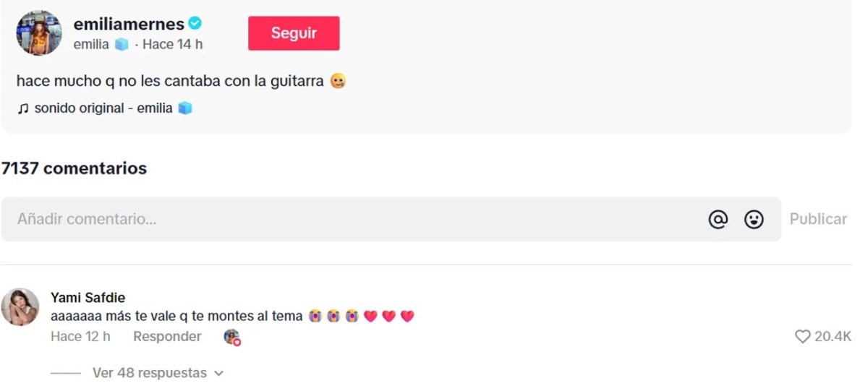Click the 7137 comentarios heading
Viewport: 868px width, 391px height.
click(x=74, y=168)
